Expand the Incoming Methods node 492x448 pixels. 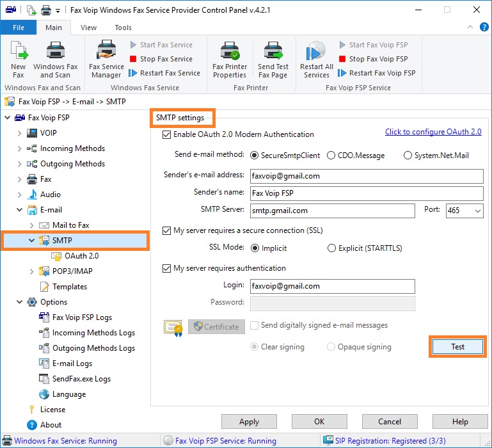coord(19,148)
